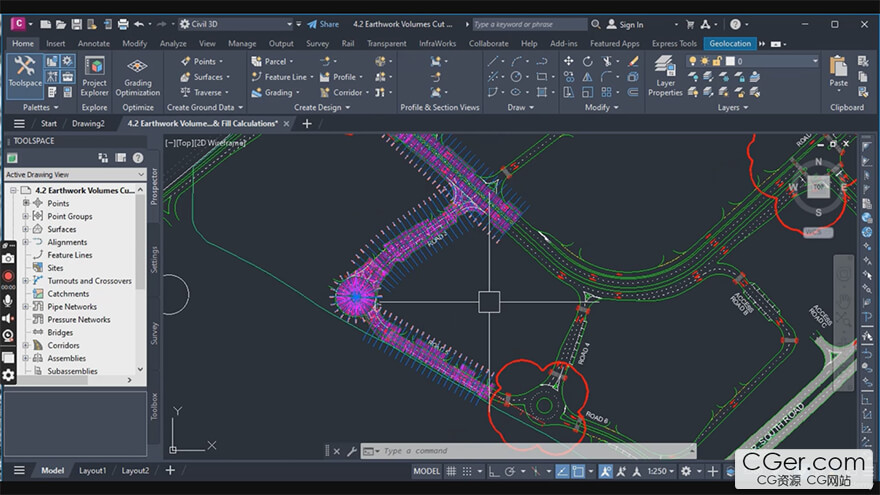Open the Toolspace palette button
The width and height of the screenshot is (880, 495).
24,74
